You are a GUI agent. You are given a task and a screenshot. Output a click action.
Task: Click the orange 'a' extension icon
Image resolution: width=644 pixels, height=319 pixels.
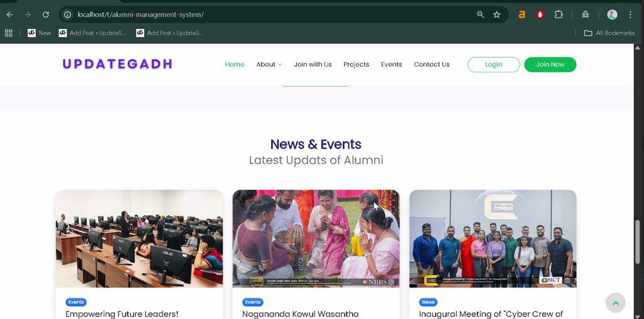[521, 14]
